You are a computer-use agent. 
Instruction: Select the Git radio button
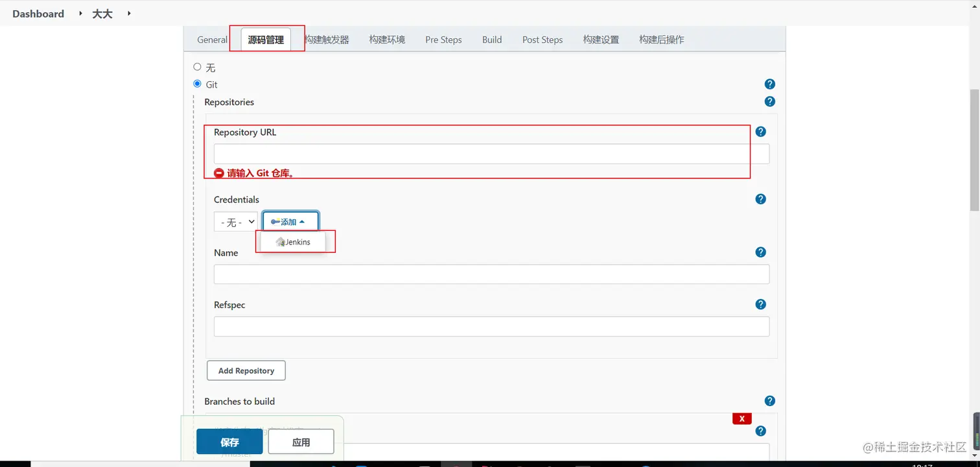coord(197,84)
